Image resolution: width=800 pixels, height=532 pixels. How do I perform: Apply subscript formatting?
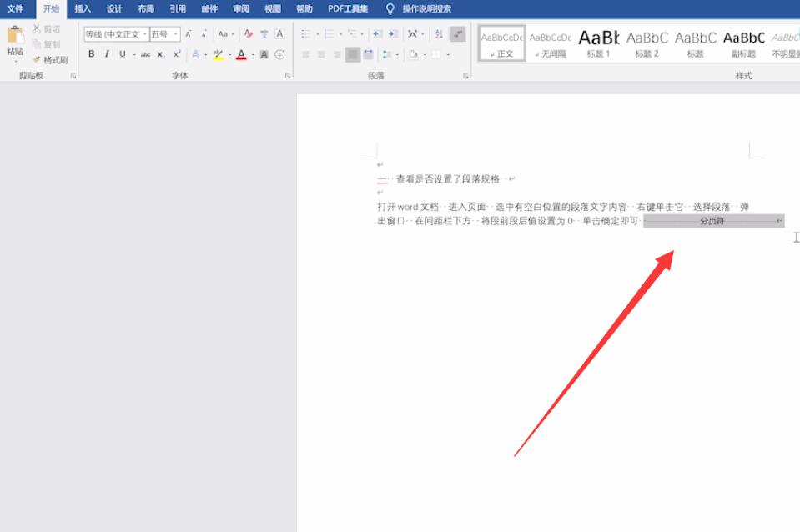point(161,54)
